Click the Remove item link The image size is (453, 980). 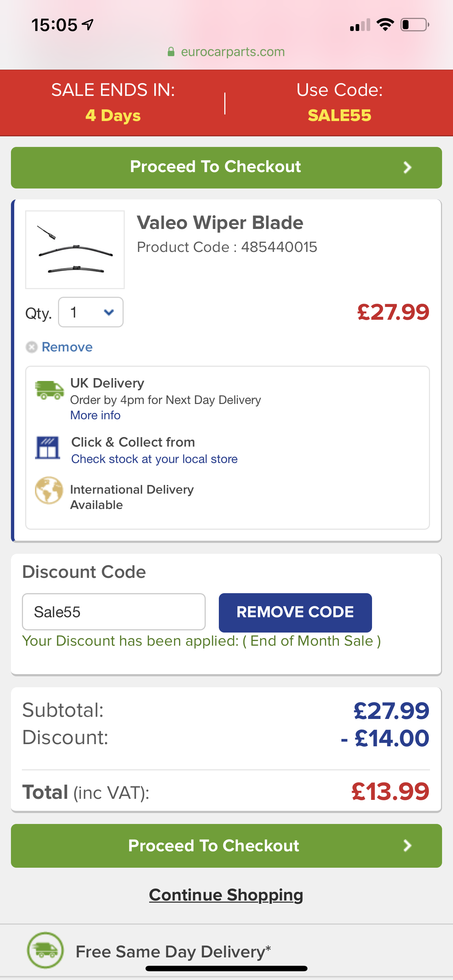(67, 347)
